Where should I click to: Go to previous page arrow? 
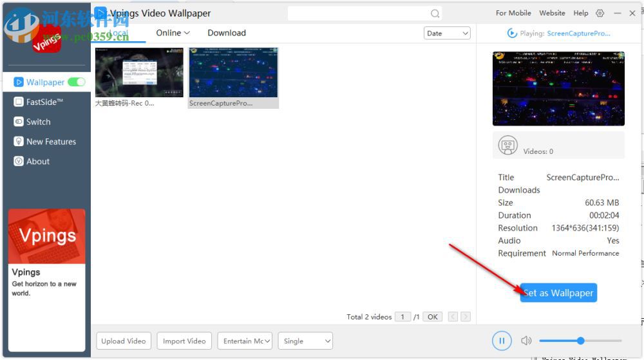pos(453,316)
